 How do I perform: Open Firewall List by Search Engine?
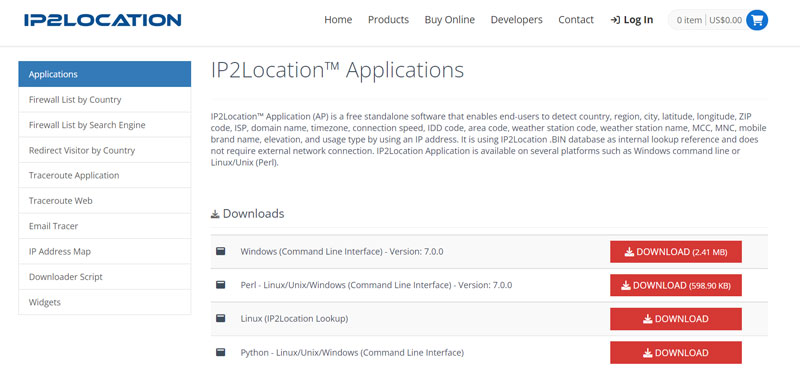pyautogui.click(x=105, y=125)
